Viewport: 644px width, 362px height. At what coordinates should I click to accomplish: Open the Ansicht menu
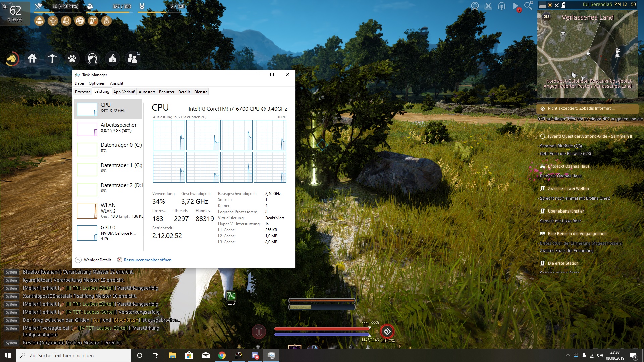[x=117, y=83]
